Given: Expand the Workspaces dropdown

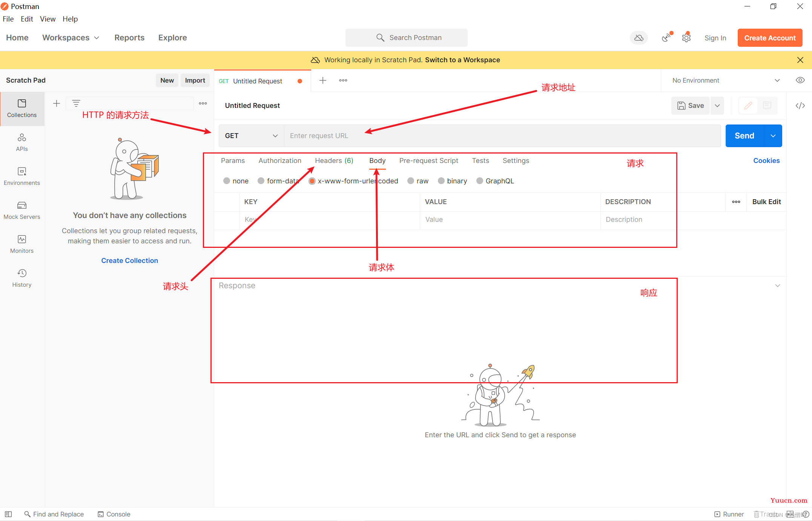Looking at the screenshot, I should (x=71, y=38).
